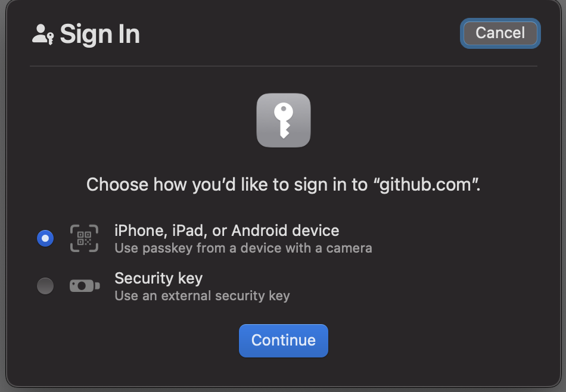Select the iPhone, iPad, or Android device radio button
The image size is (566, 392).
pos(45,239)
